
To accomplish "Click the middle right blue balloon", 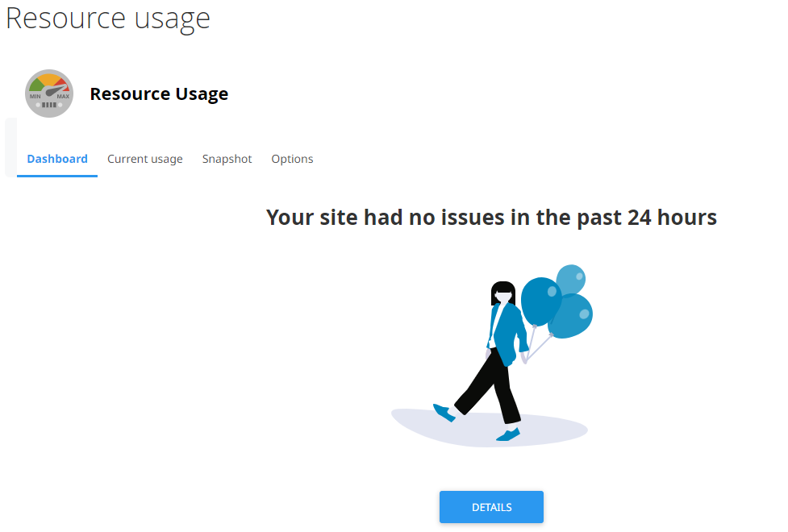I will [574, 316].
